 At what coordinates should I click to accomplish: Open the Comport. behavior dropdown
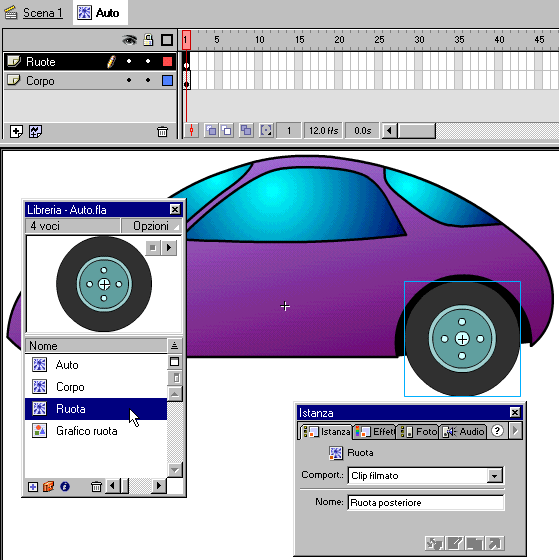click(x=495, y=476)
